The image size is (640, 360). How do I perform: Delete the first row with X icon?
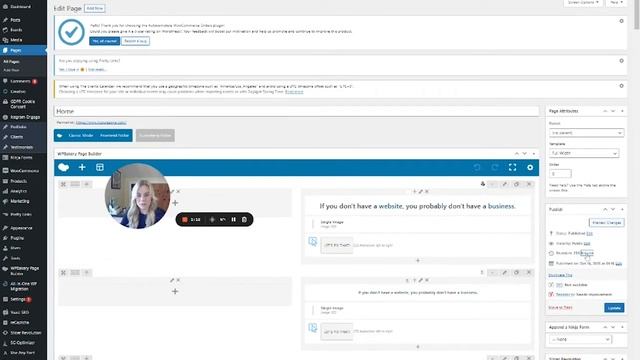pos(529,184)
